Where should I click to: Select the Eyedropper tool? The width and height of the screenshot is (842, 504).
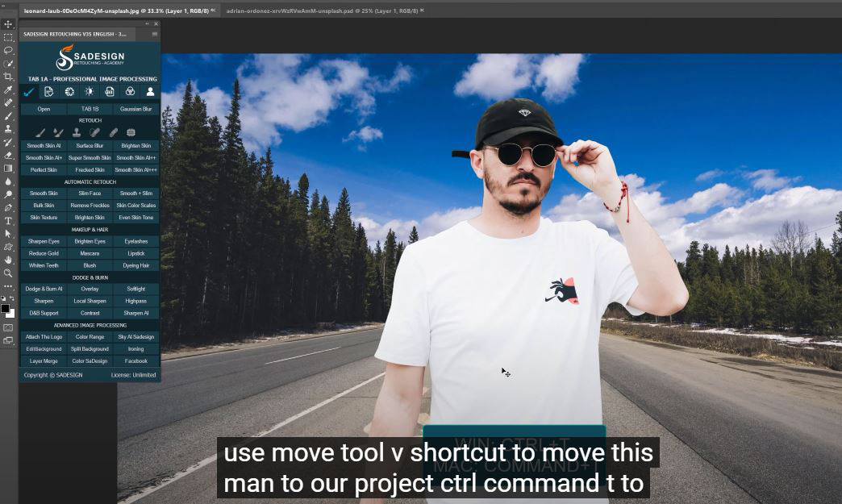8,90
